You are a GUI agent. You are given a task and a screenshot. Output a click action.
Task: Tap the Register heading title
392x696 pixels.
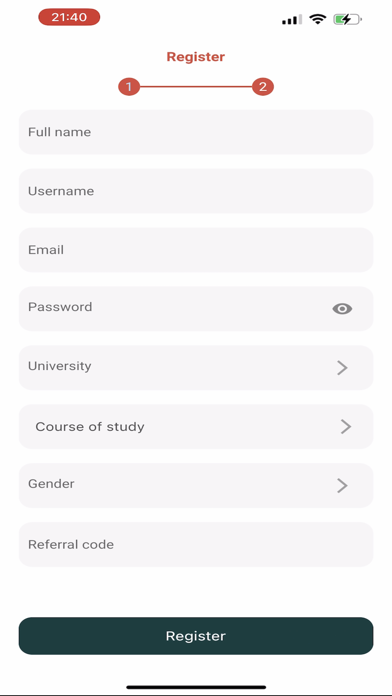pyautogui.click(x=196, y=57)
